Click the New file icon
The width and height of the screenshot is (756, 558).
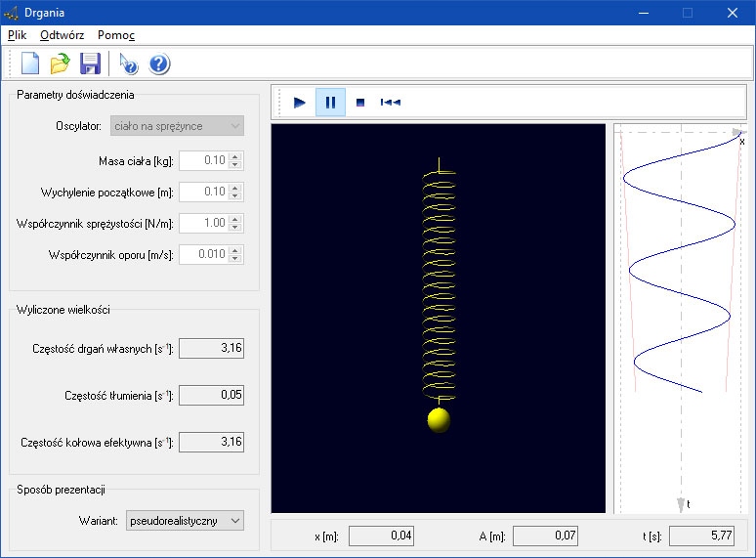pos(30,64)
